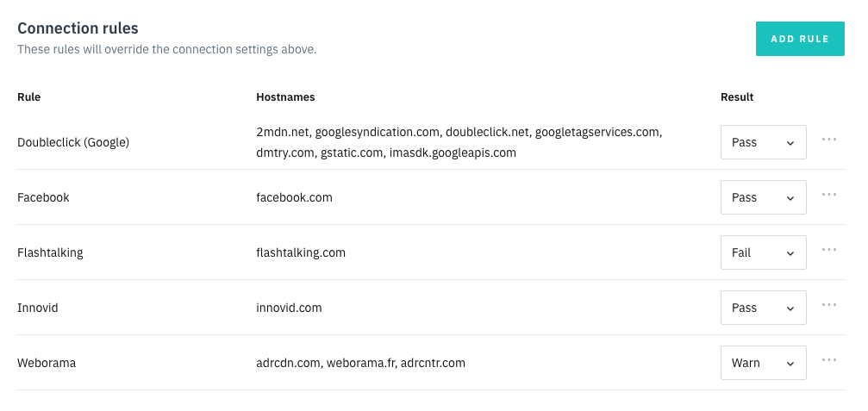
Task: Select the Doubleclick (Google) rule name
Action: pyautogui.click(x=73, y=142)
